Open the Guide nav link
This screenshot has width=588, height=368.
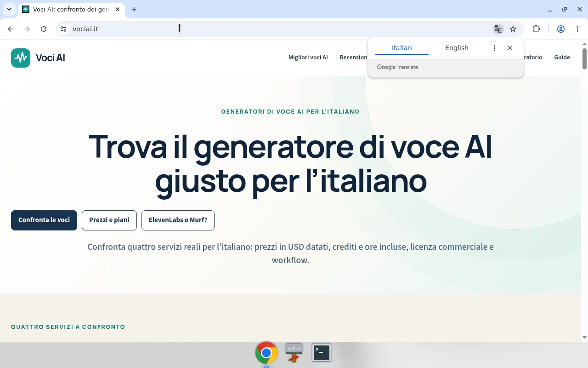562,57
